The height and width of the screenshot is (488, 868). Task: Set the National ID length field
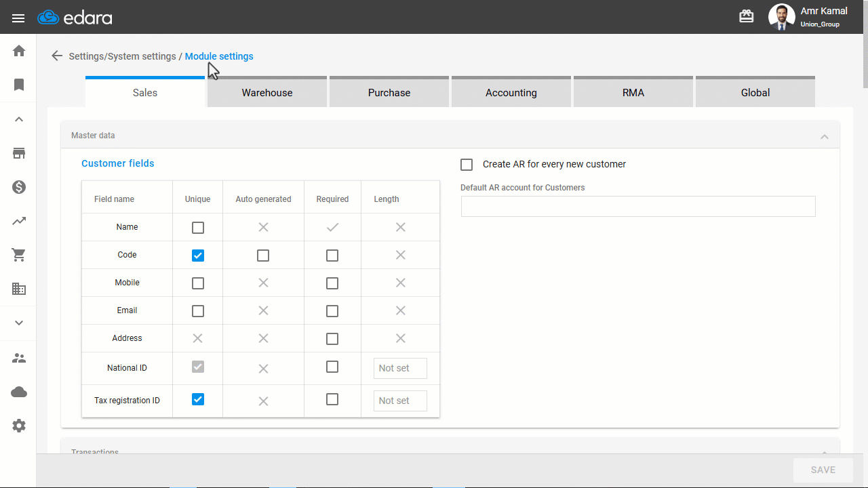[x=400, y=368]
